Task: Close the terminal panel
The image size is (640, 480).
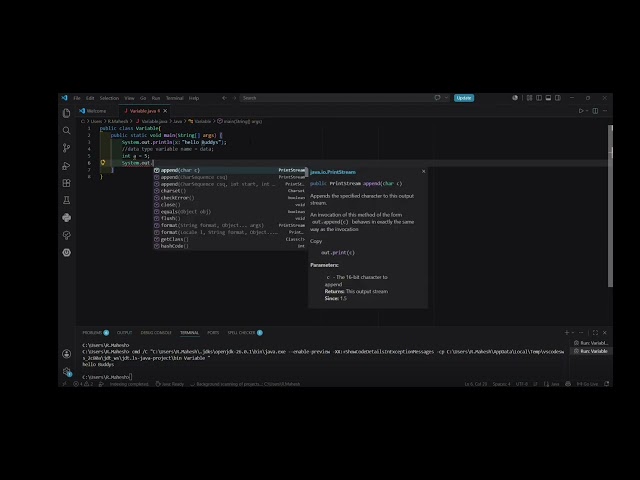Action: point(605,333)
